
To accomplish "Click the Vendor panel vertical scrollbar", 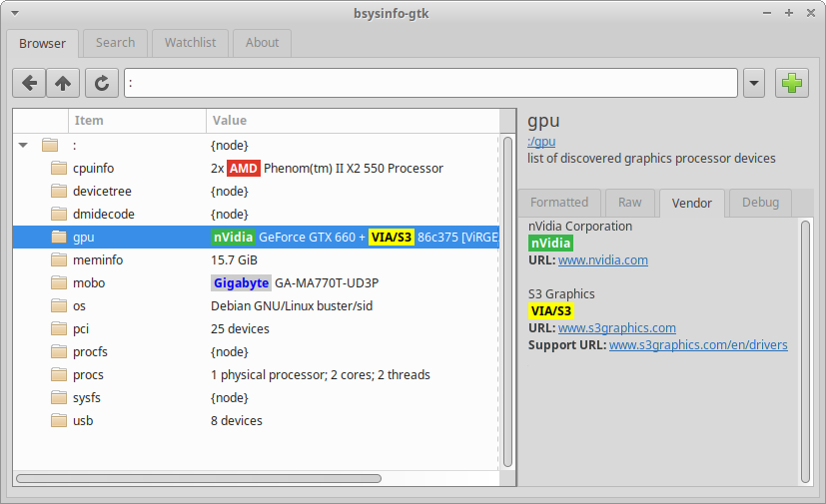I will [805, 351].
